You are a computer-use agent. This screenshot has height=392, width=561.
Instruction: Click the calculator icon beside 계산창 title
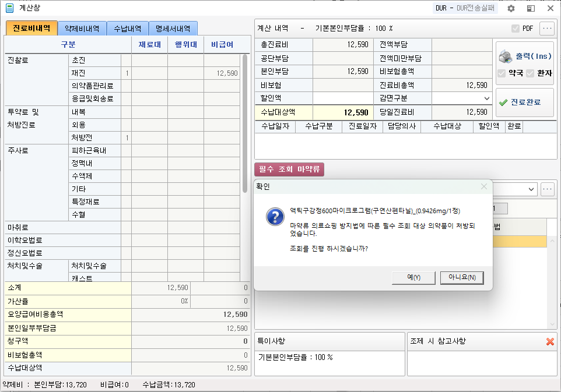tap(9, 8)
